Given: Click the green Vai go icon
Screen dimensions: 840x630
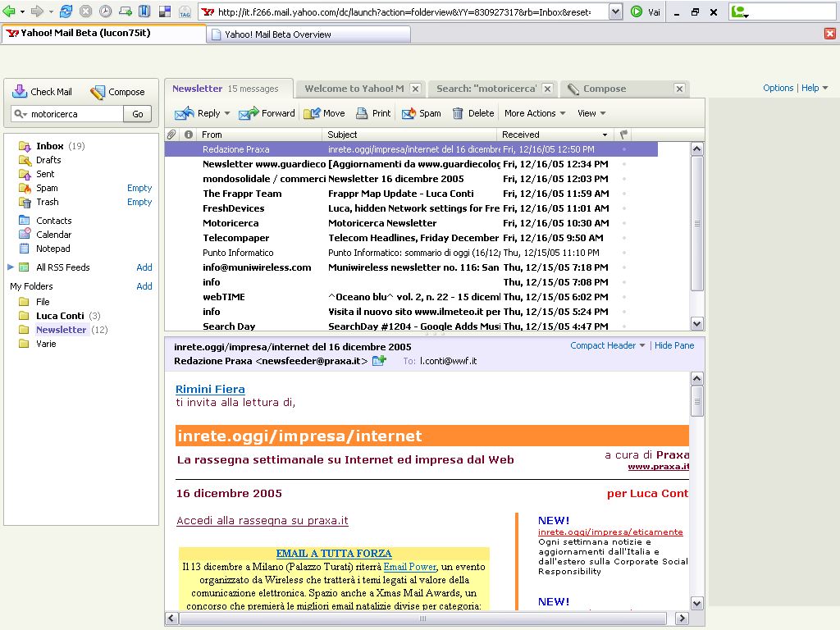Looking at the screenshot, I should click(637, 11).
